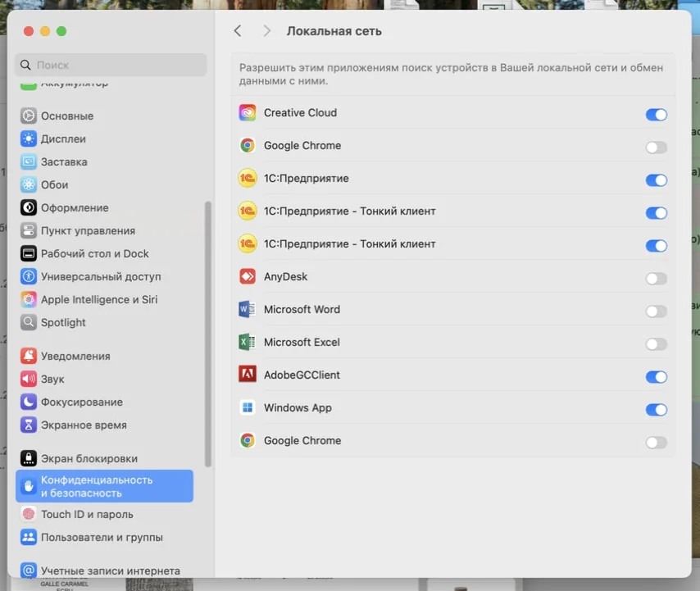Click the Основные gear icon in sidebar
The width and height of the screenshot is (700, 591).
click(x=29, y=116)
